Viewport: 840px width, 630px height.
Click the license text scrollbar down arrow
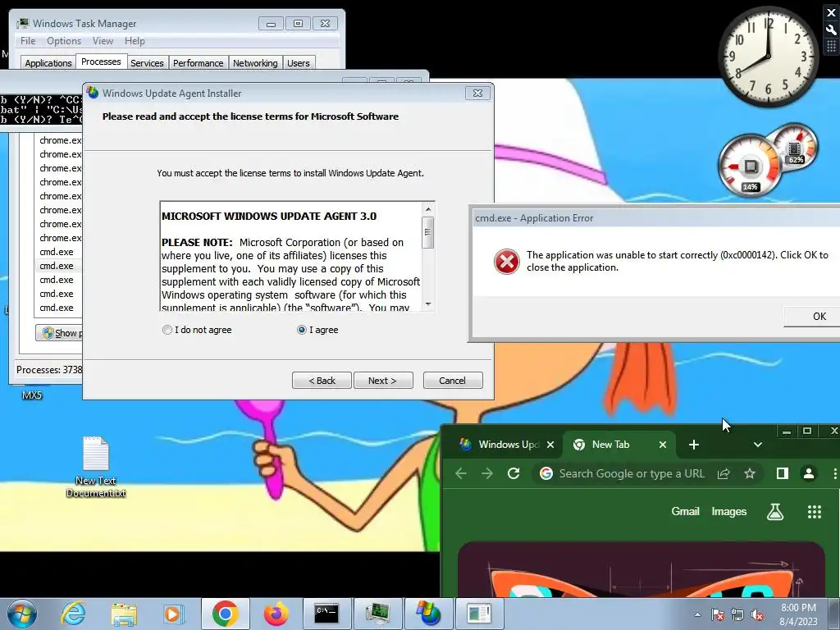pyautogui.click(x=428, y=304)
